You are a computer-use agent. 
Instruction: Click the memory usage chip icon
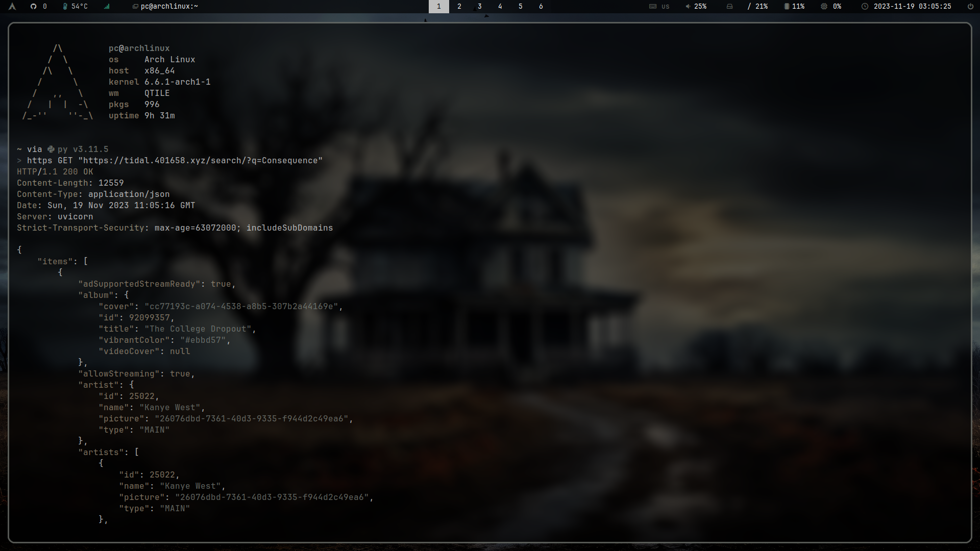coord(786,7)
